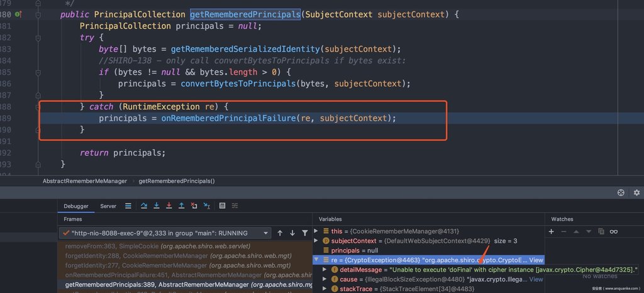The image size is (644, 293).
Task: Click the highlighted getRememberedPrincipals method name
Action: click(245, 14)
